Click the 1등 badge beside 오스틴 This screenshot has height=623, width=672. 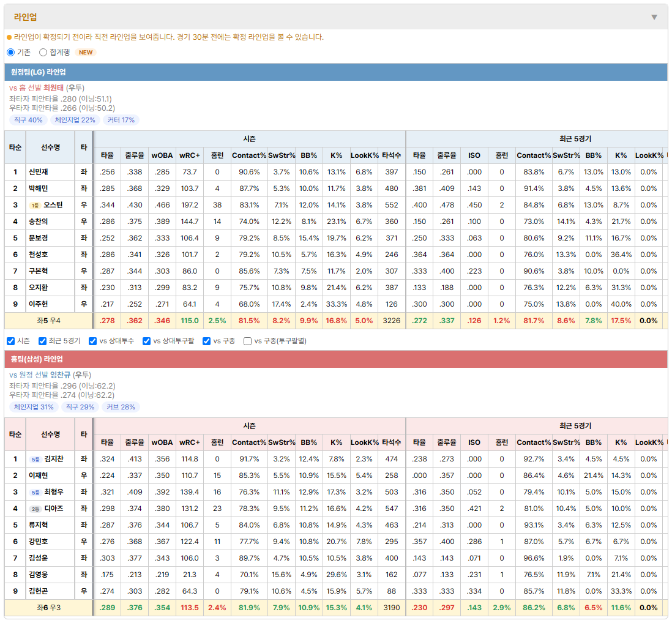pyautogui.click(x=35, y=205)
